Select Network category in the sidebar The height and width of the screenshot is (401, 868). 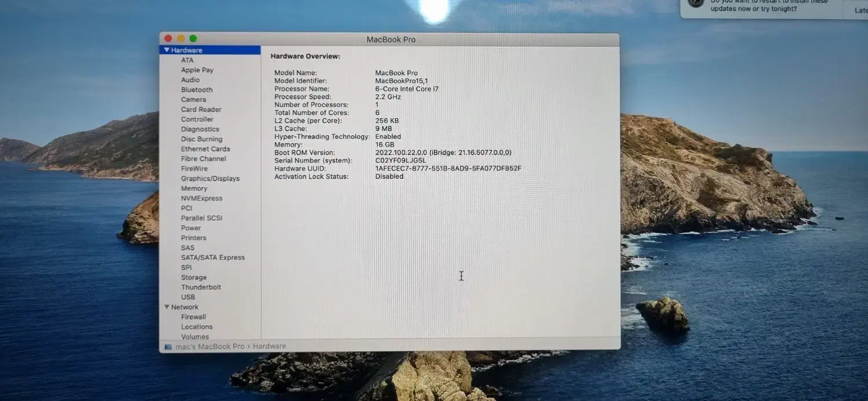(x=185, y=307)
